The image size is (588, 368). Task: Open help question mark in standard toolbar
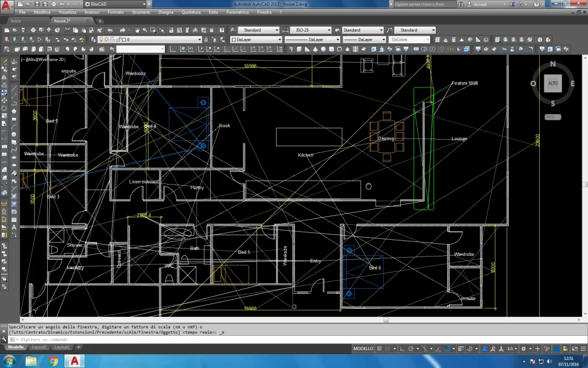point(222,30)
